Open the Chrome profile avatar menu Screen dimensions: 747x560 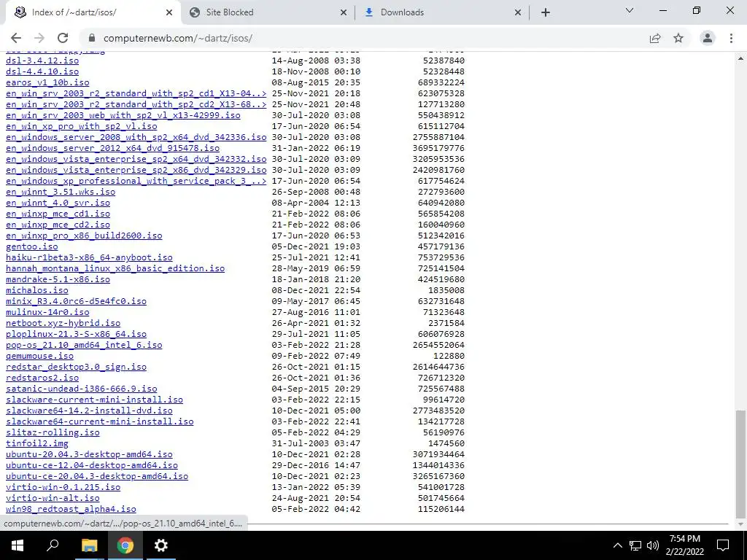pyautogui.click(x=708, y=38)
